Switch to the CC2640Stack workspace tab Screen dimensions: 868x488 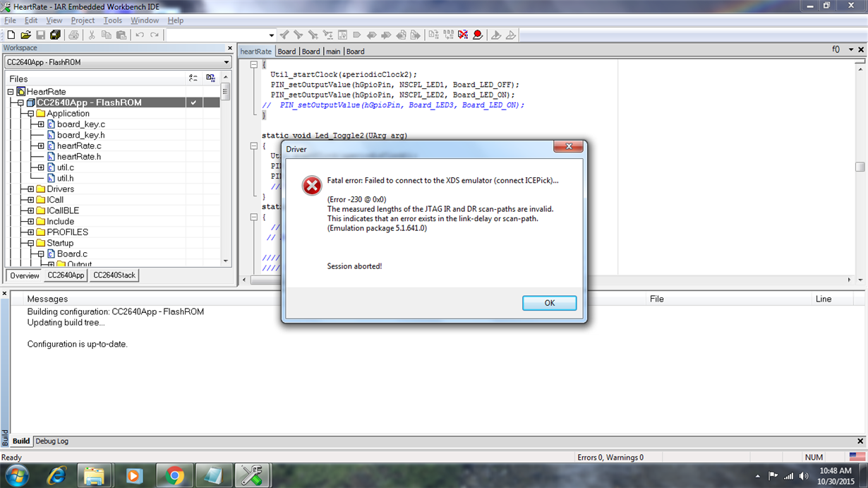click(114, 275)
